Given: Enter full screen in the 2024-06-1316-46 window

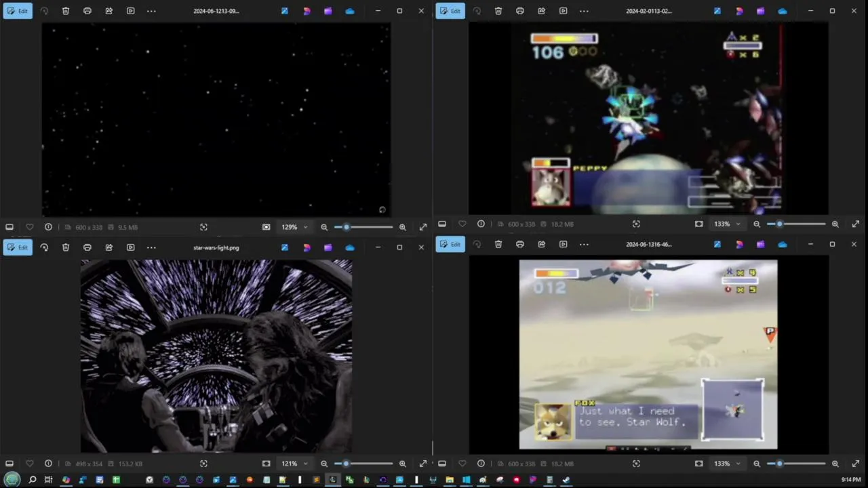Looking at the screenshot, I should pos(856,464).
